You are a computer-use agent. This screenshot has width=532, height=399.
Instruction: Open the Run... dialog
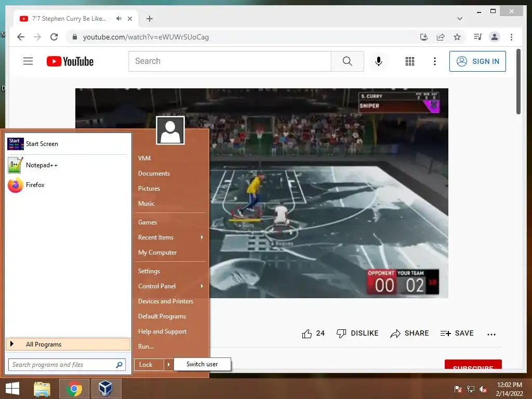coord(146,347)
